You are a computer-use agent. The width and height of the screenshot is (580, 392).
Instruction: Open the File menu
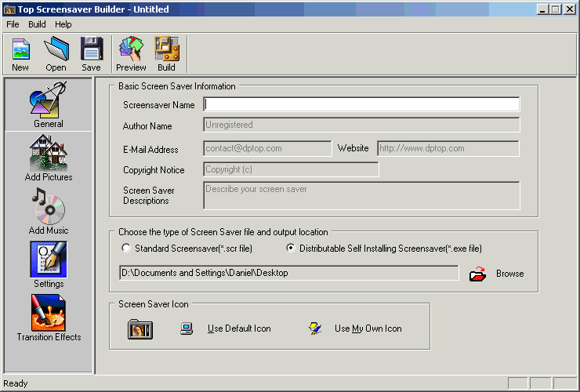[x=13, y=24]
